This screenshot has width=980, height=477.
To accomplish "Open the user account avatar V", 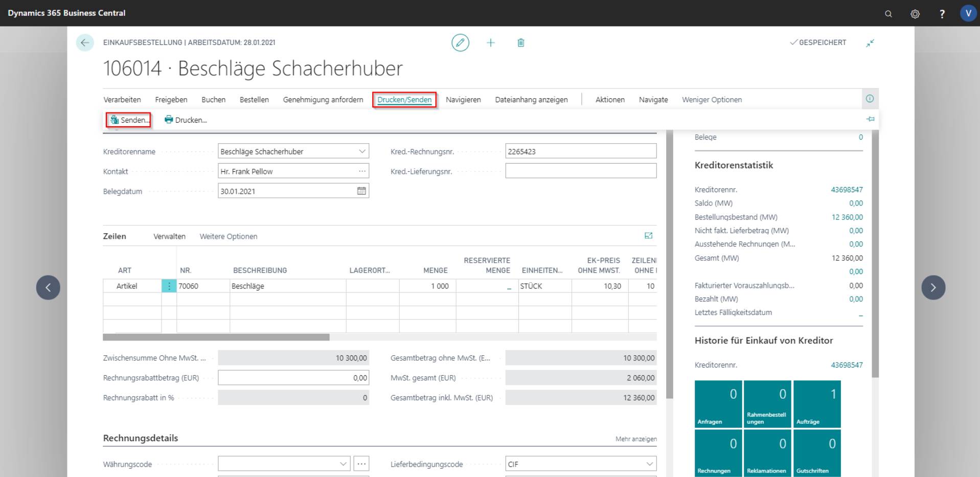I will tap(968, 13).
